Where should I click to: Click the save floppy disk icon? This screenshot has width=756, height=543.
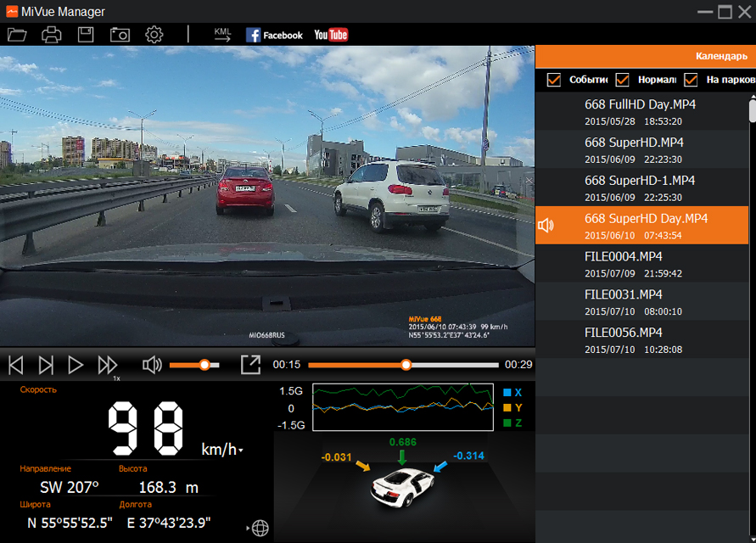click(86, 35)
